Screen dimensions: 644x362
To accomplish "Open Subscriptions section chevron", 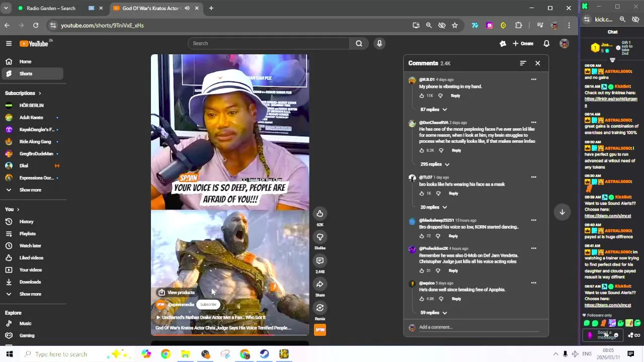I will click(40, 93).
